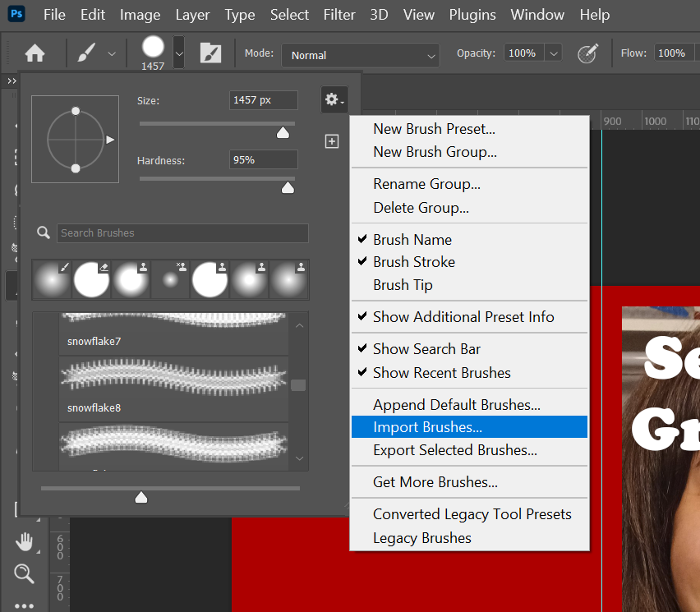Click the gear icon in brush picker
Image resolution: width=700 pixels, height=612 pixels.
click(333, 100)
